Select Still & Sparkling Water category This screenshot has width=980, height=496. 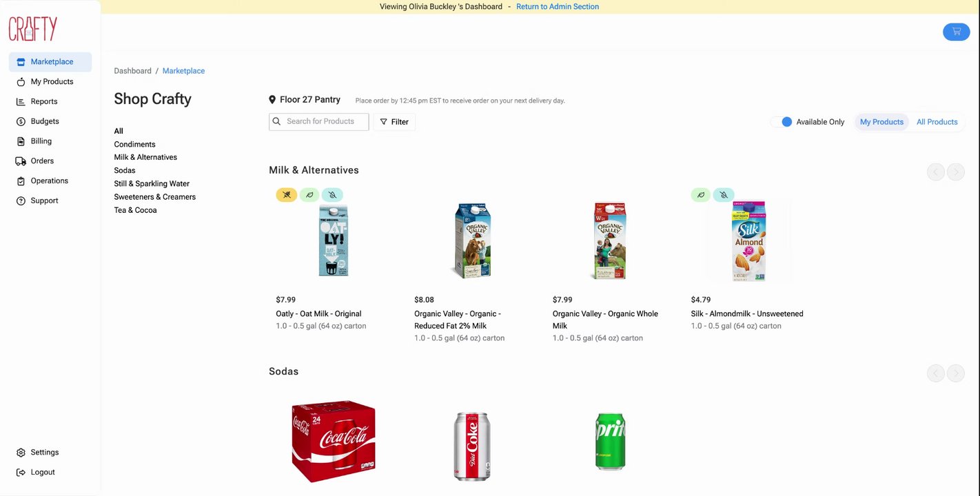pyautogui.click(x=152, y=184)
